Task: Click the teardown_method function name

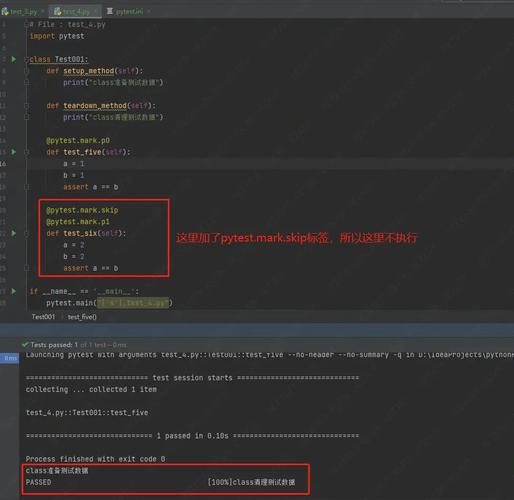Action: pyautogui.click(x=95, y=106)
